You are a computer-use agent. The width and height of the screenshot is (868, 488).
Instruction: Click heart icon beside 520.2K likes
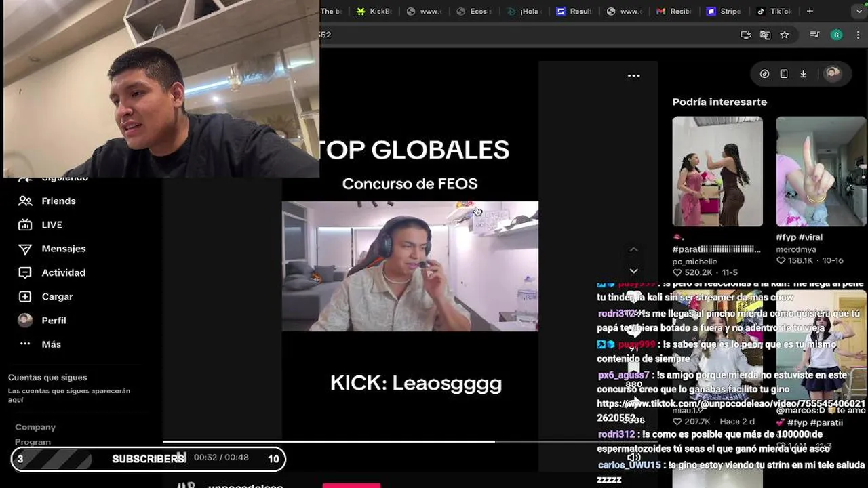coord(677,272)
